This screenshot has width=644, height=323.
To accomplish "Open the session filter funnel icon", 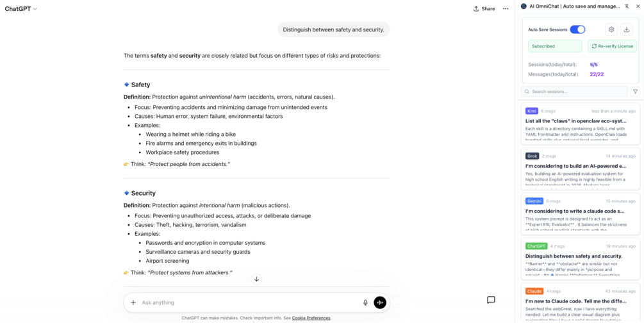I will [635, 92].
